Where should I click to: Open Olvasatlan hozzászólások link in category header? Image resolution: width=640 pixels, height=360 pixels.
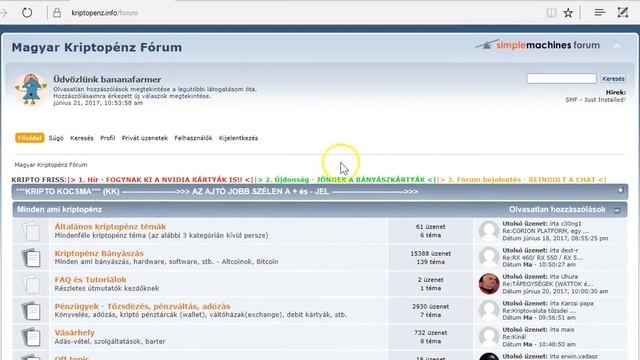click(557, 209)
